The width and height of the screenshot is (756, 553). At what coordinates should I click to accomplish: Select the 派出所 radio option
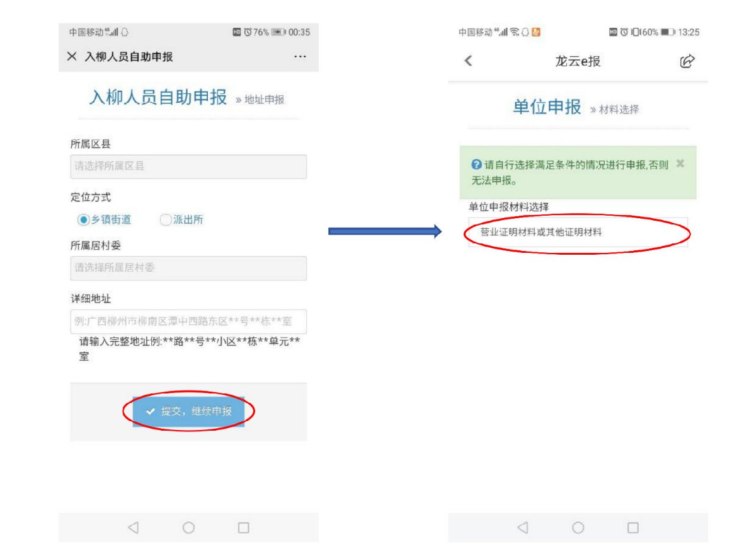pyautogui.click(x=182, y=220)
